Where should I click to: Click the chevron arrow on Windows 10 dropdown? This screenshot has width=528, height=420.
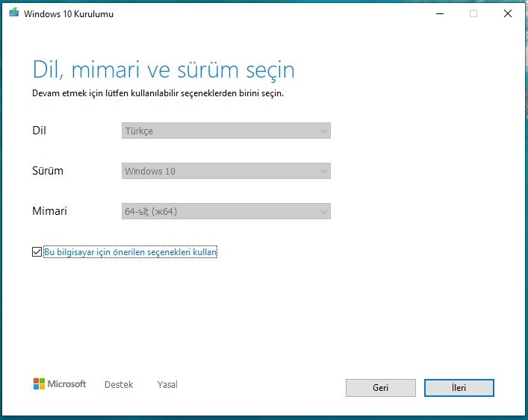click(x=323, y=171)
